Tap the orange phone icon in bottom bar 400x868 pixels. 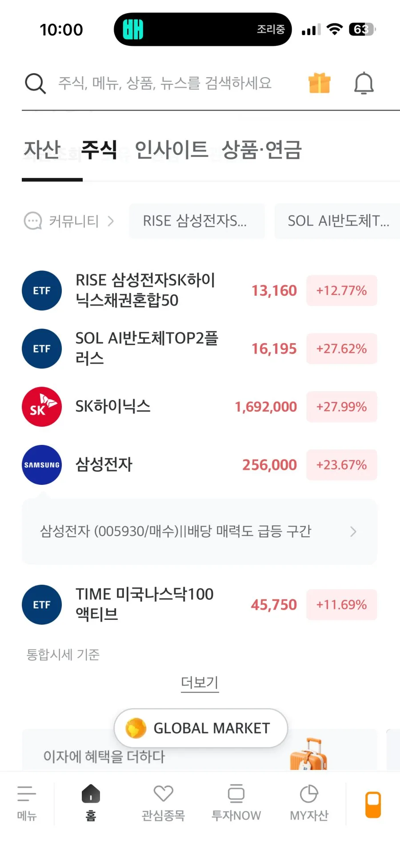click(x=373, y=805)
